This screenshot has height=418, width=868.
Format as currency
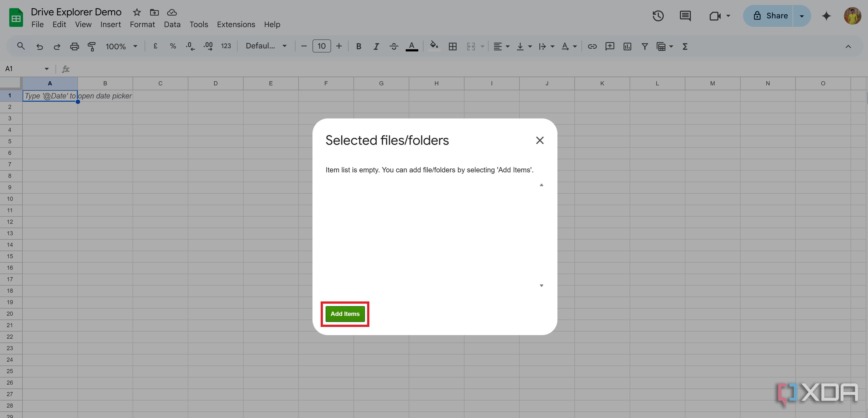click(x=155, y=46)
